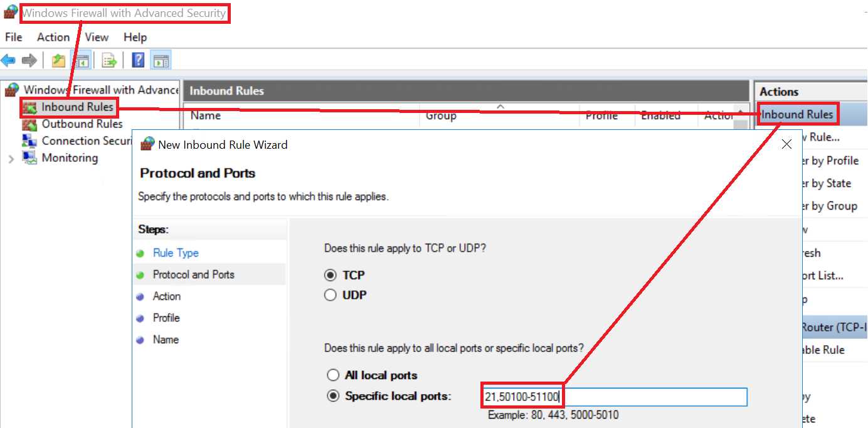Click the Export List toolbar icon
This screenshot has width=868, height=428.
(x=110, y=60)
